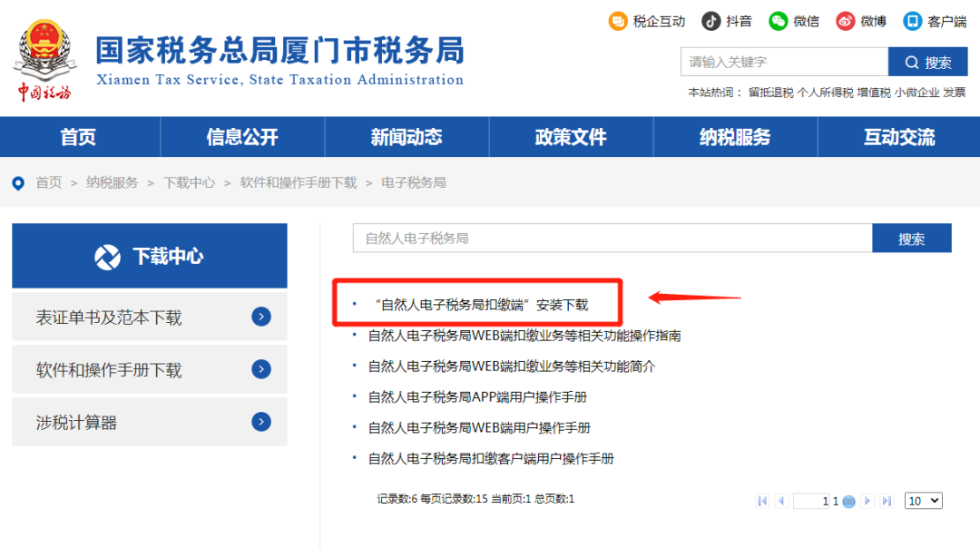
Task: Click breadcrumb 纳税服务 link
Action: pos(112,182)
